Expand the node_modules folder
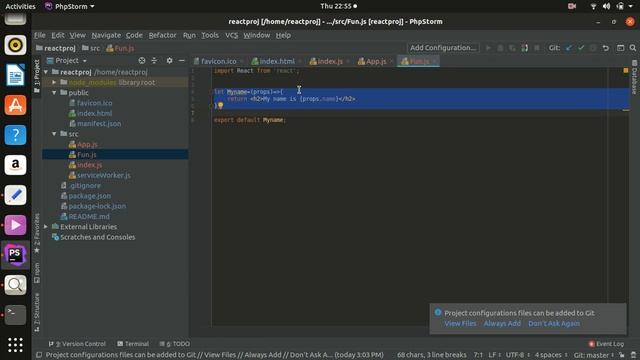The width and height of the screenshot is (640, 360). (54, 82)
